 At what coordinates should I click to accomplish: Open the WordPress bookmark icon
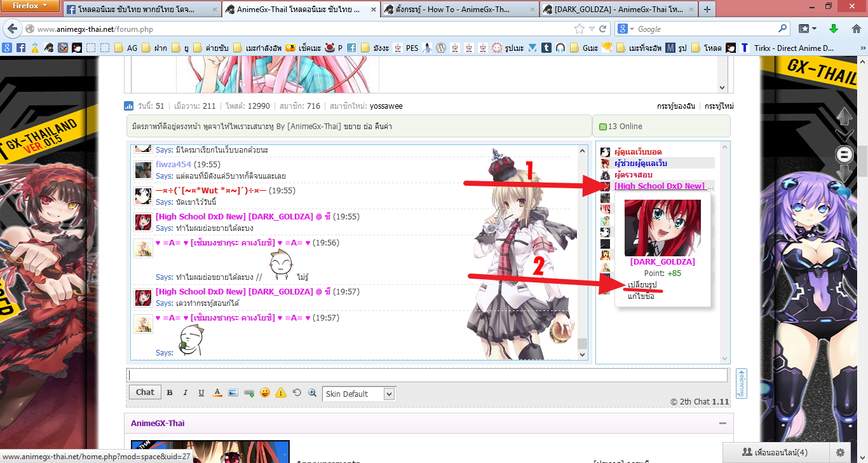click(x=442, y=48)
